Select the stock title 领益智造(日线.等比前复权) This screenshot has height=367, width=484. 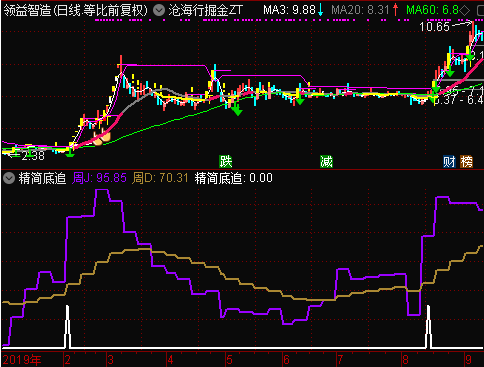(x=76, y=11)
